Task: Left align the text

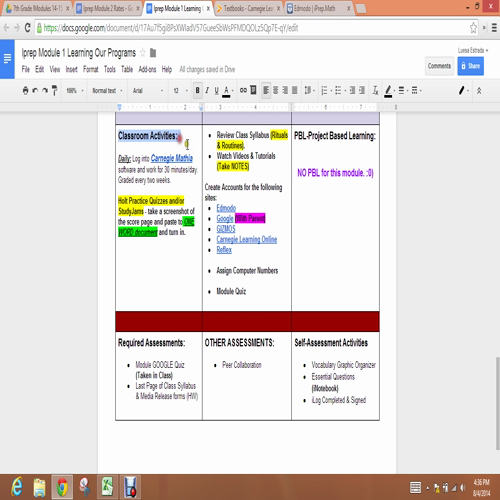Action: pos(266,90)
